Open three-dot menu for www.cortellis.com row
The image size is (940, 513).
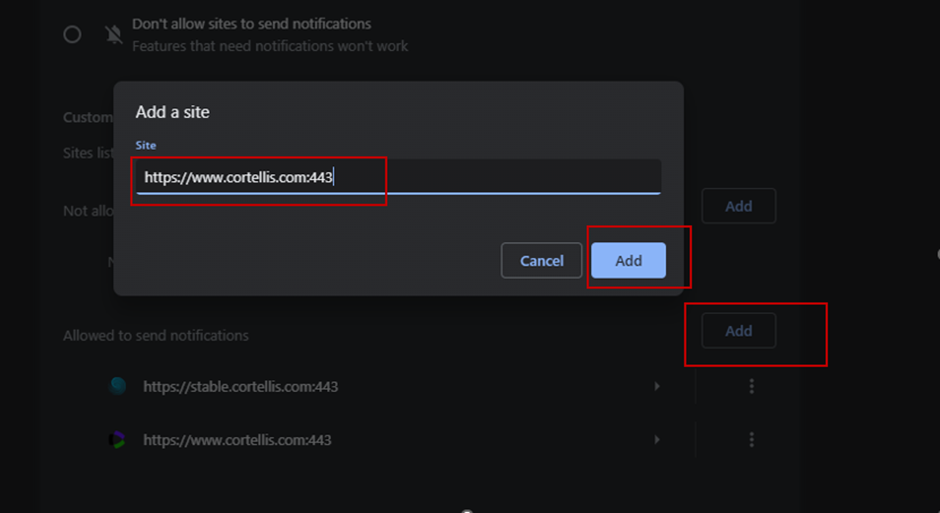point(752,440)
